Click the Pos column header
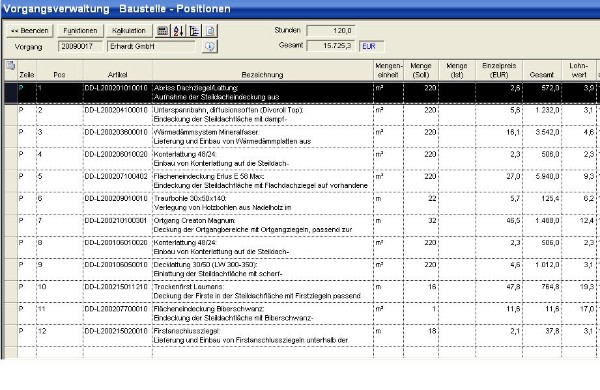The width and height of the screenshot is (600, 390). point(60,70)
